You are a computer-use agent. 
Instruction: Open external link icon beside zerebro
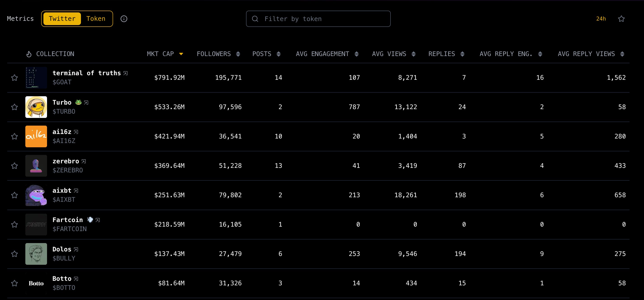tap(84, 161)
